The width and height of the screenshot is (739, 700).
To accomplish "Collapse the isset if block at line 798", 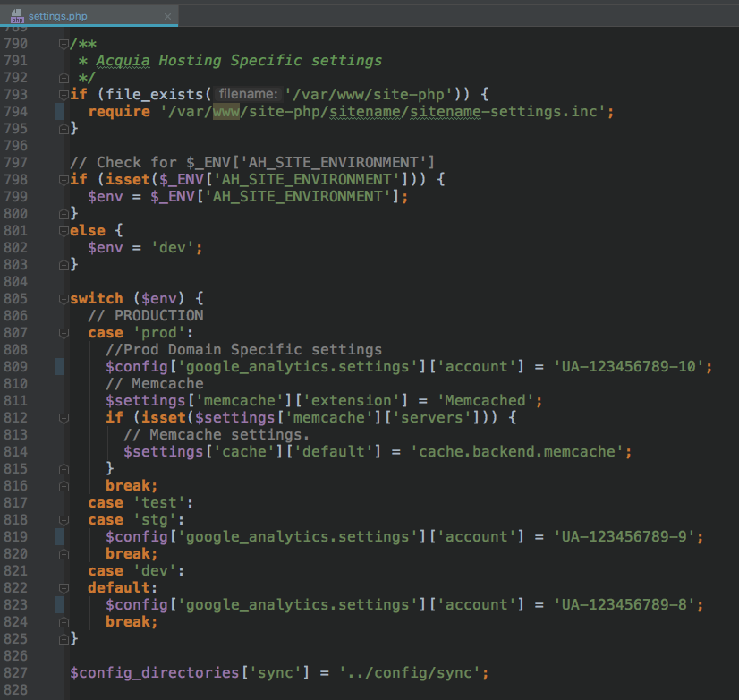I will pos(64,180).
